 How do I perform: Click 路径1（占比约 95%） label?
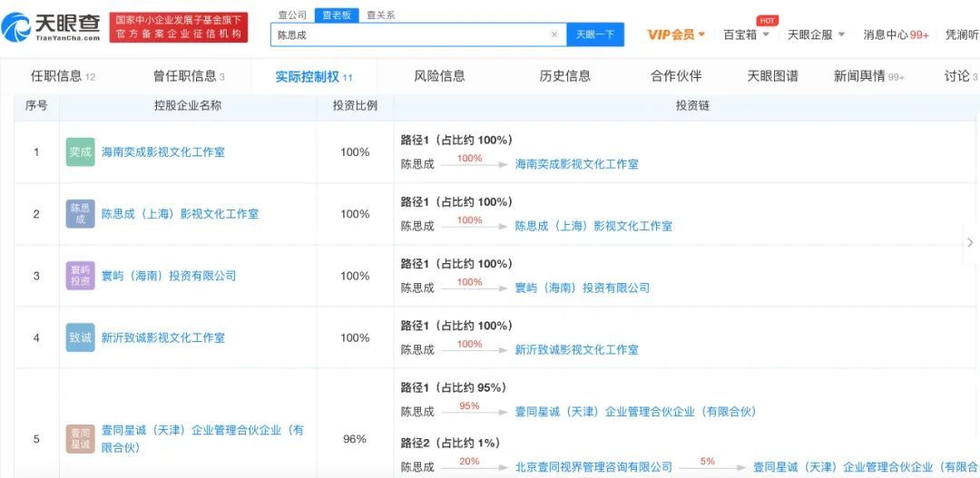(x=454, y=387)
